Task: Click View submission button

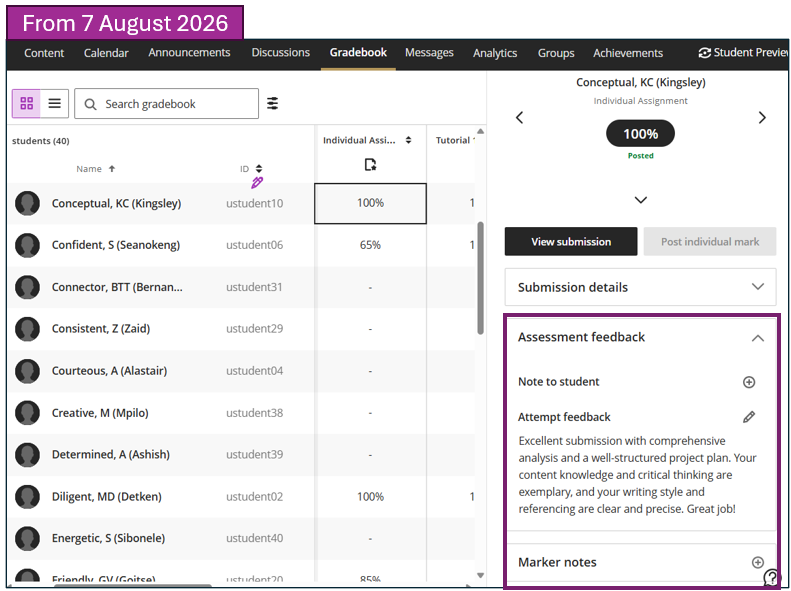Action: [x=571, y=242]
